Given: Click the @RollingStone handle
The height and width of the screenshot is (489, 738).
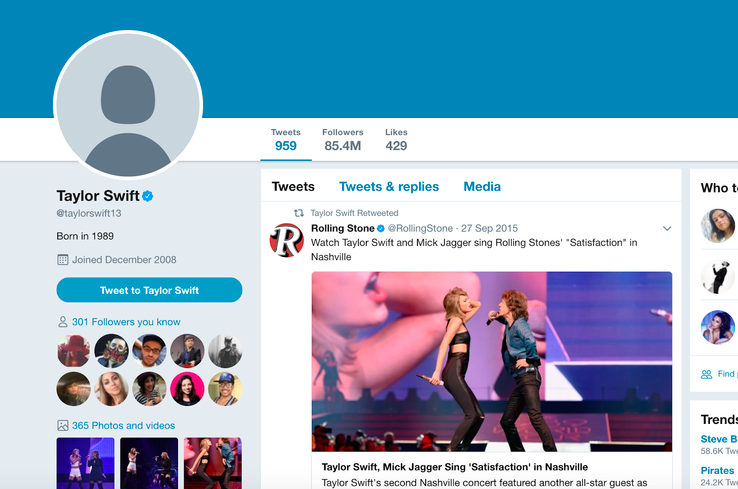Looking at the screenshot, I should (420, 228).
